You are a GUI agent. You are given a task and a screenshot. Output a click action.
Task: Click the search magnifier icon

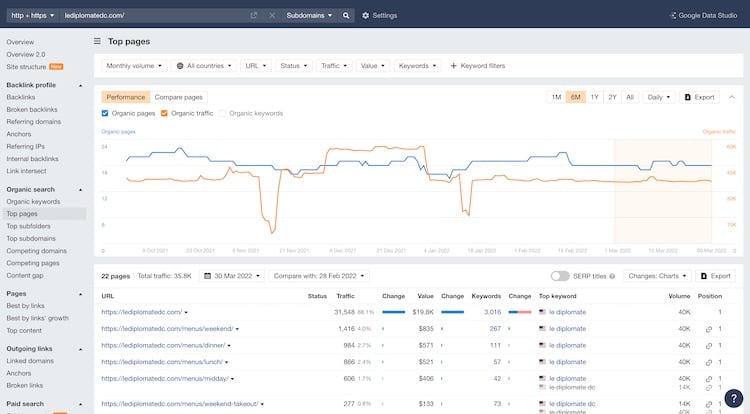[x=346, y=15]
